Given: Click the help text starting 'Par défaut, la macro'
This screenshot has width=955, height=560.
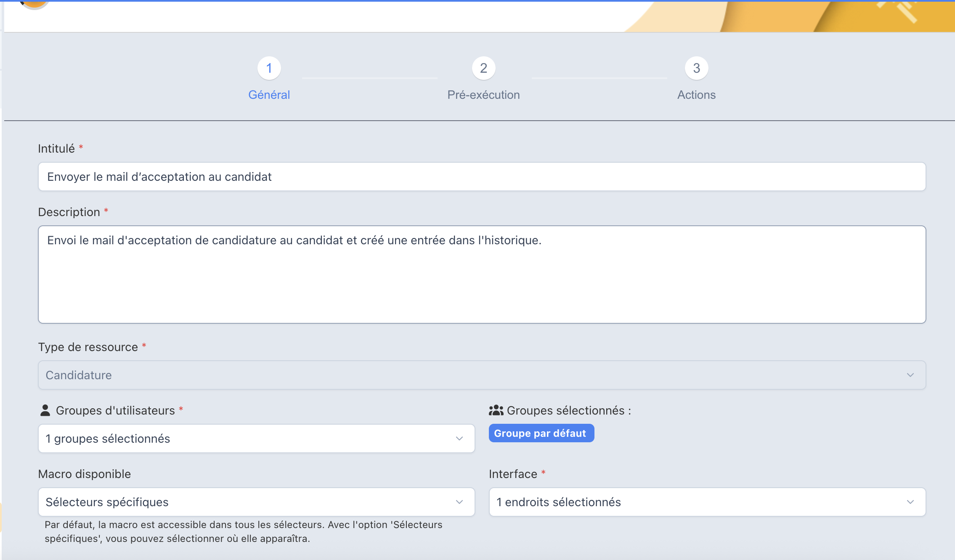Looking at the screenshot, I should click(x=244, y=532).
